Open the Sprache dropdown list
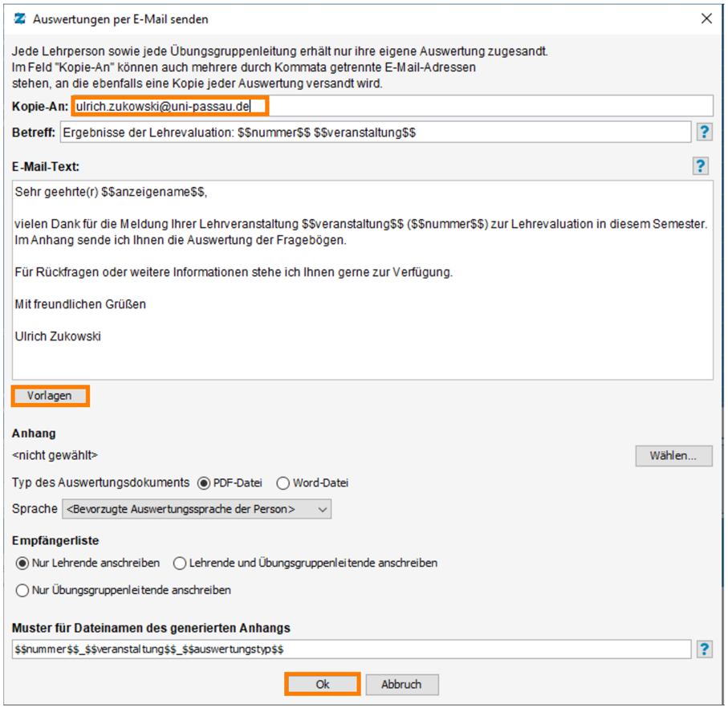 [x=197, y=509]
